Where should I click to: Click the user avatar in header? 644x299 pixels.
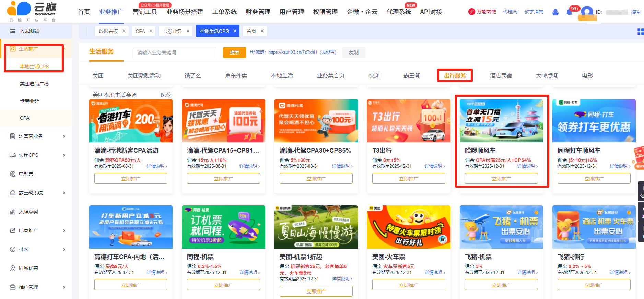pyautogui.click(x=587, y=12)
